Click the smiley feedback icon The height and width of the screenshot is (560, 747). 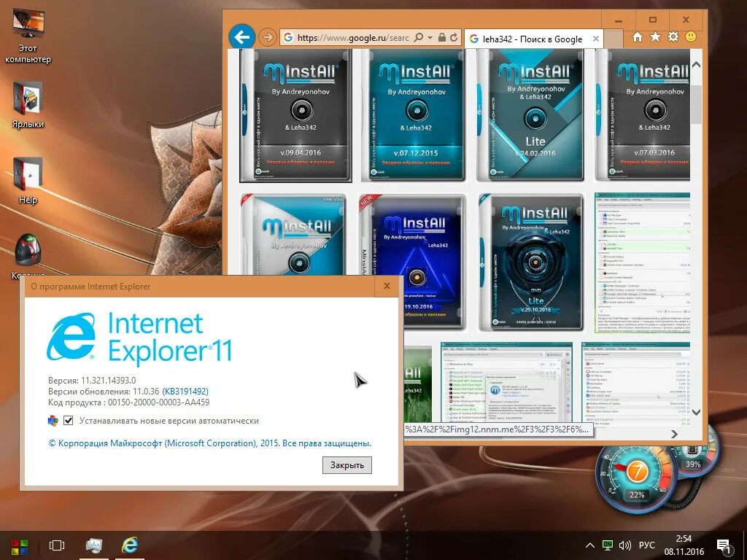[x=691, y=36]
